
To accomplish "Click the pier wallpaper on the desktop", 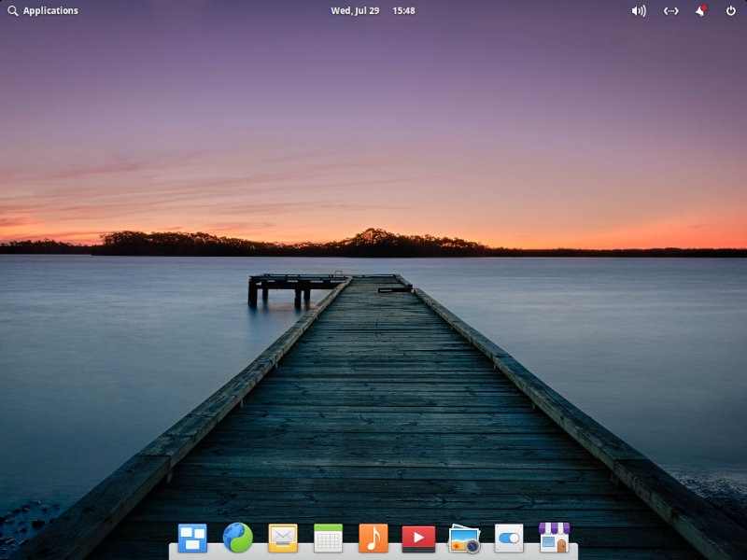I will (x=373, y=280).
